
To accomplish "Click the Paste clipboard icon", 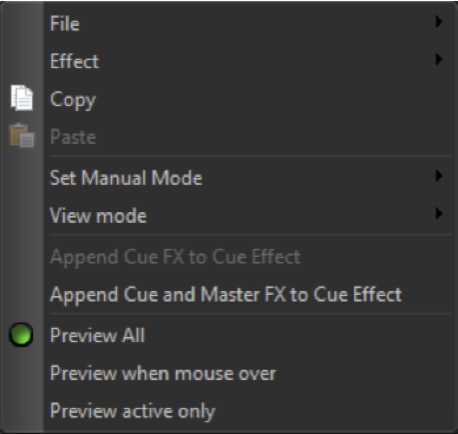I will pyautogui.click(x=22, y=136).
